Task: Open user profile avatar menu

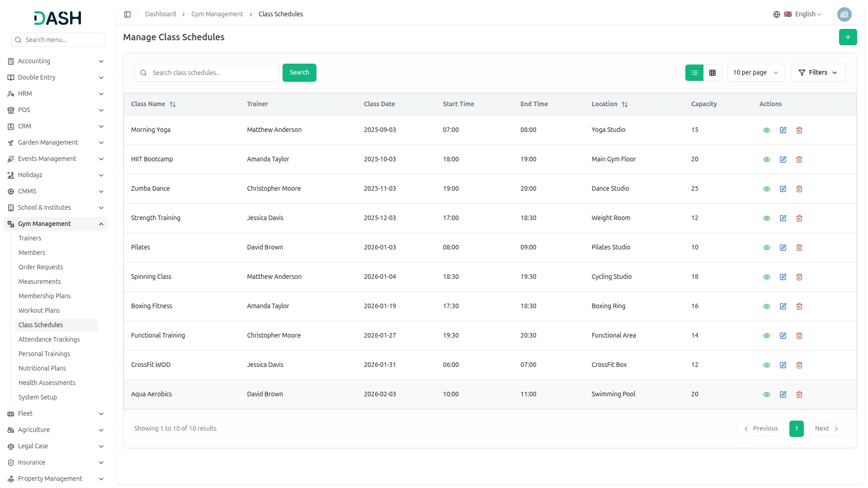Action: [x=844, y=14]
